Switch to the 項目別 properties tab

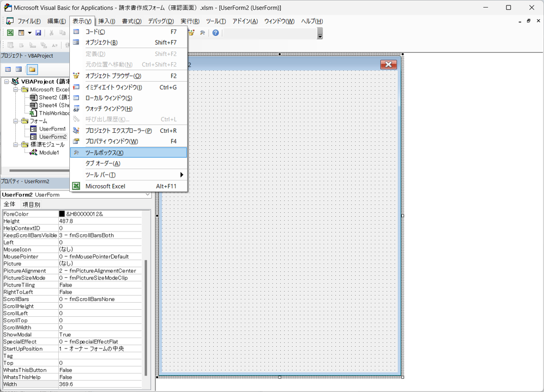(x=31, y=205)
